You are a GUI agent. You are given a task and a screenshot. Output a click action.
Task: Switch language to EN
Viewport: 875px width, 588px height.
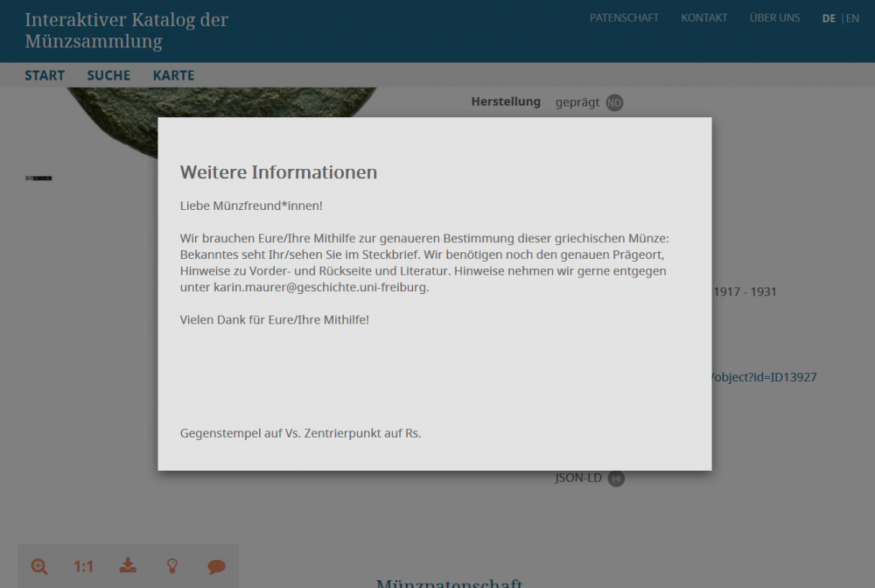click(852, 18)
